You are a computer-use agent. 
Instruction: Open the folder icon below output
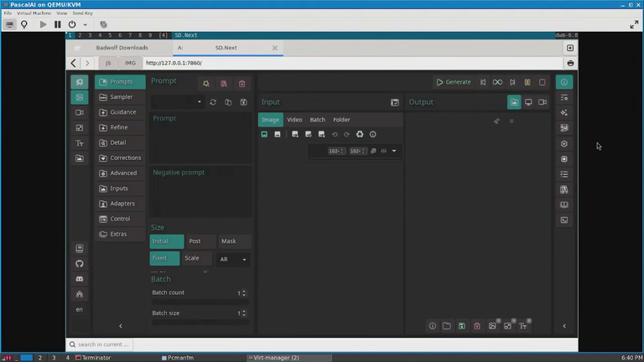click(446, 326)
